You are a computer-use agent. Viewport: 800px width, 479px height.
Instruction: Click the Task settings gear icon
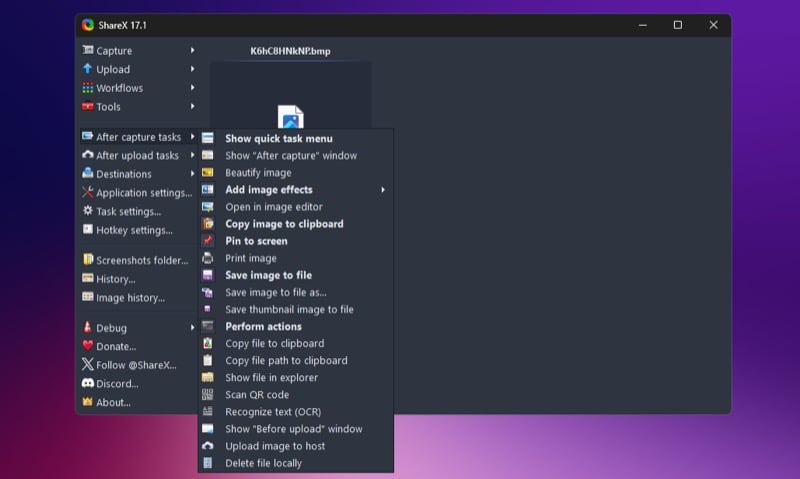point(88,211)
